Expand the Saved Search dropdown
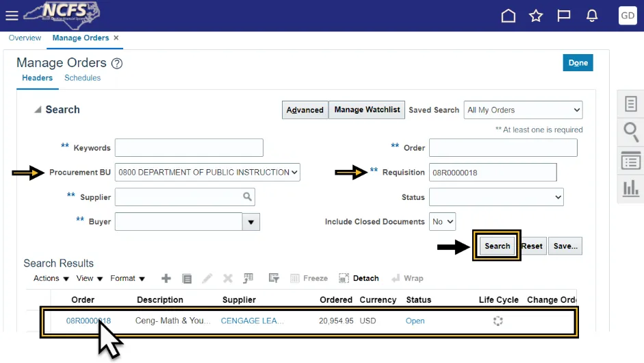 click(x=524, y=110)
